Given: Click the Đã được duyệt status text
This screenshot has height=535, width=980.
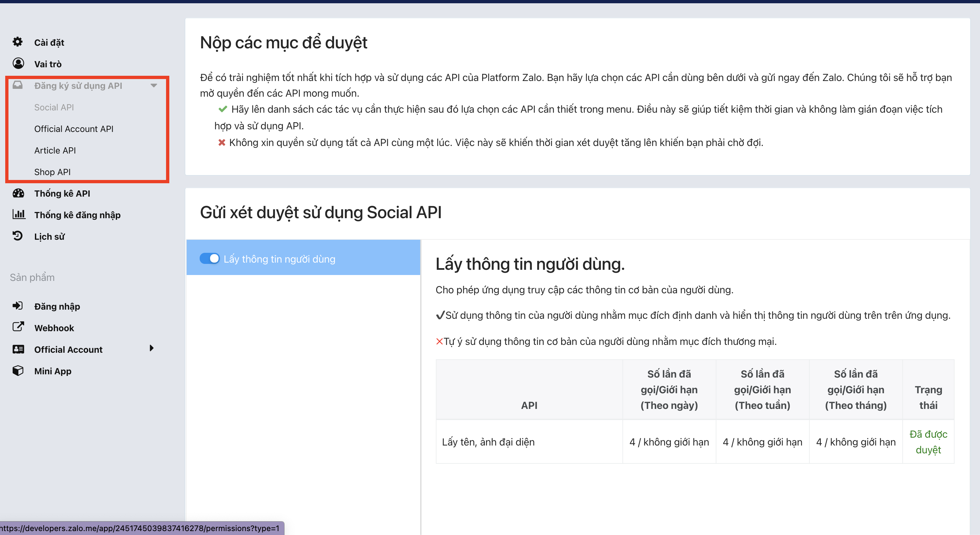Looking at the screenshot, I should [x=928, y=442].
